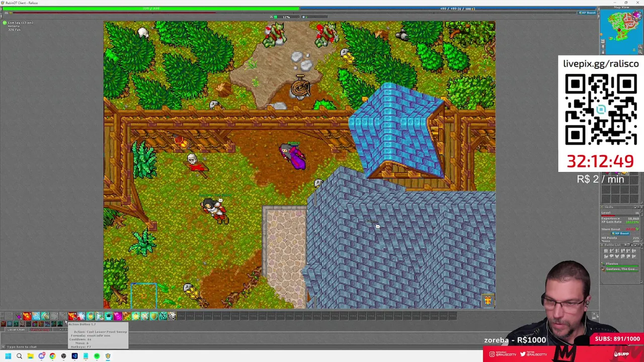
Task: Use the running figure haste action button
Action: click(x=163, y=316)
